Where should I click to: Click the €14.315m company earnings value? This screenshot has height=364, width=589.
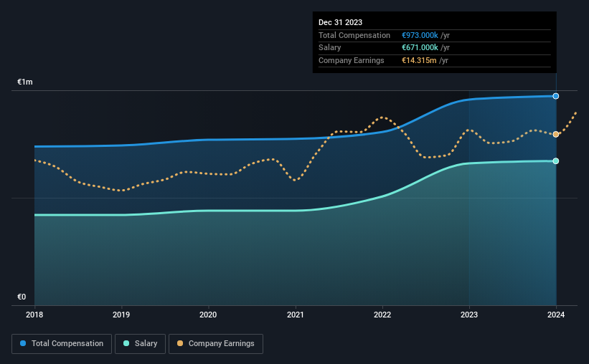(x=419, y=60)
